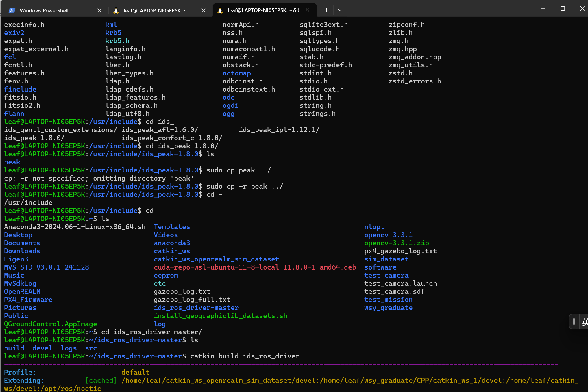
Task: Close the active ~/id tab
Action: click(x=308, y=10)
